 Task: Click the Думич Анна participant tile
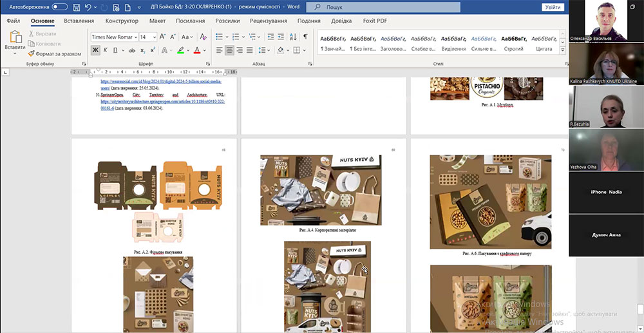606,235
